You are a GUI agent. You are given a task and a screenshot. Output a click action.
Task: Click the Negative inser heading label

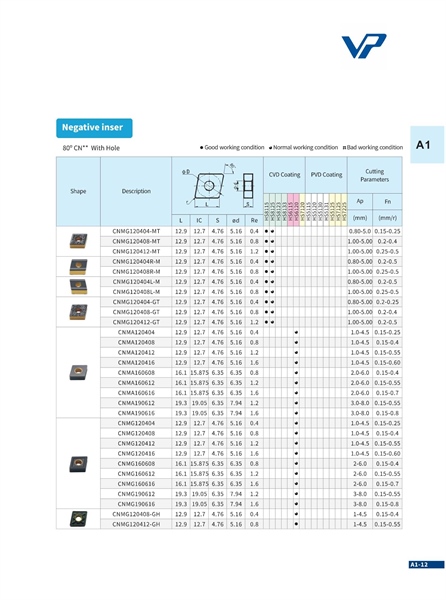tap(94, 128)
